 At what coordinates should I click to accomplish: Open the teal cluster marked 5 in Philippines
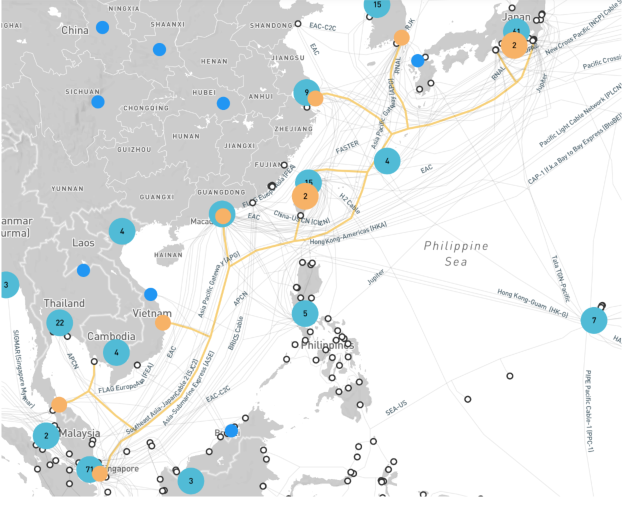point(305,313)
